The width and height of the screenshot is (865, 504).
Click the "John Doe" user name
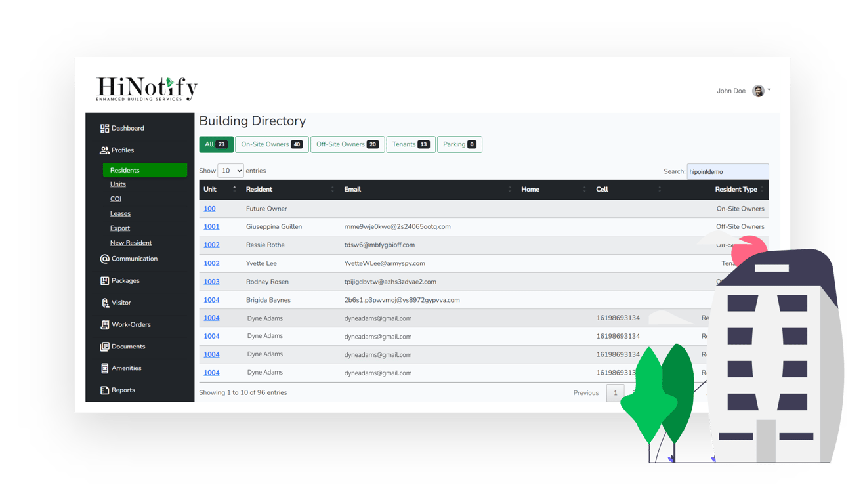(731, 91)
